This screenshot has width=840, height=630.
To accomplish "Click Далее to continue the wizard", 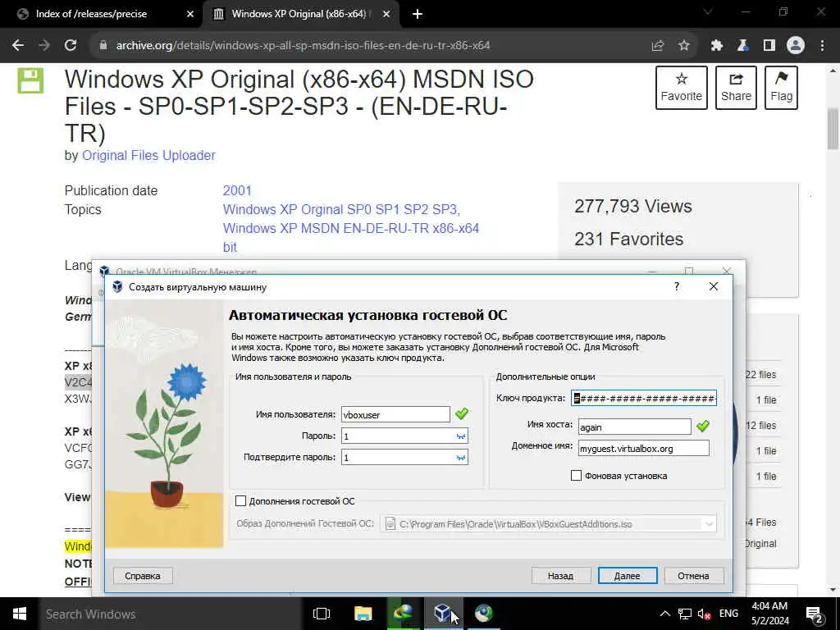I will click(628, 576).
